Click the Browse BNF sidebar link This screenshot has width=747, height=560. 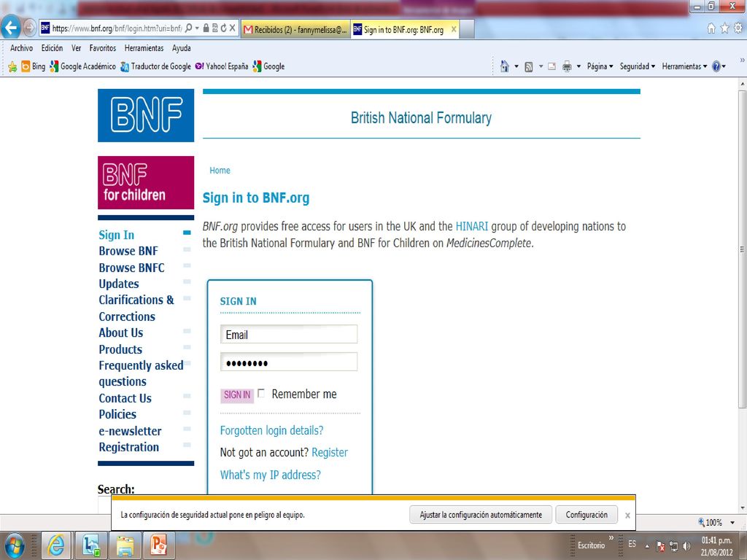128,251
